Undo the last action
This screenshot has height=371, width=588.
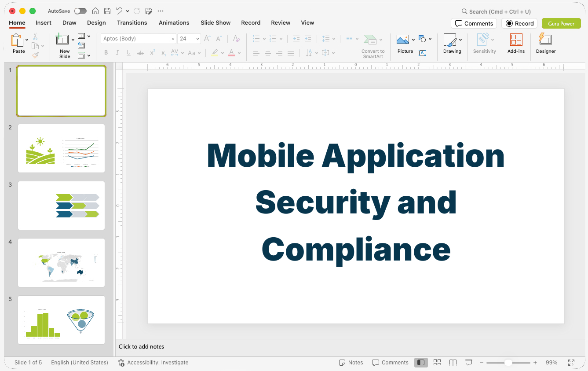(120, 11)
